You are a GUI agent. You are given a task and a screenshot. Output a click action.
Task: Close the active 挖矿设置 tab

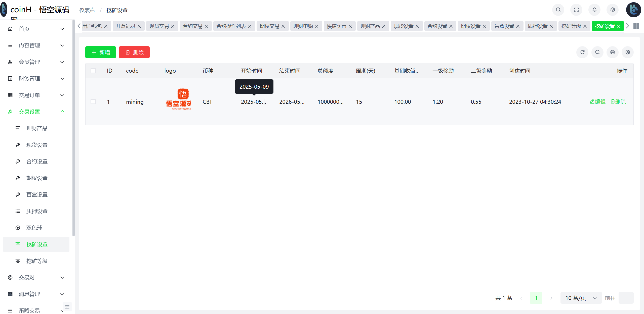(x=618, y=26)
